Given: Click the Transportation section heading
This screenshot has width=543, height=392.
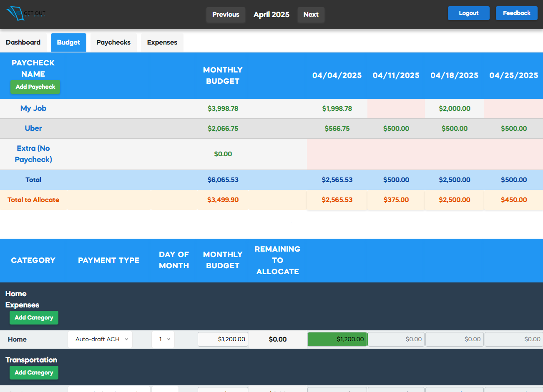Looking at the screenshot, I should click(31, 360).
